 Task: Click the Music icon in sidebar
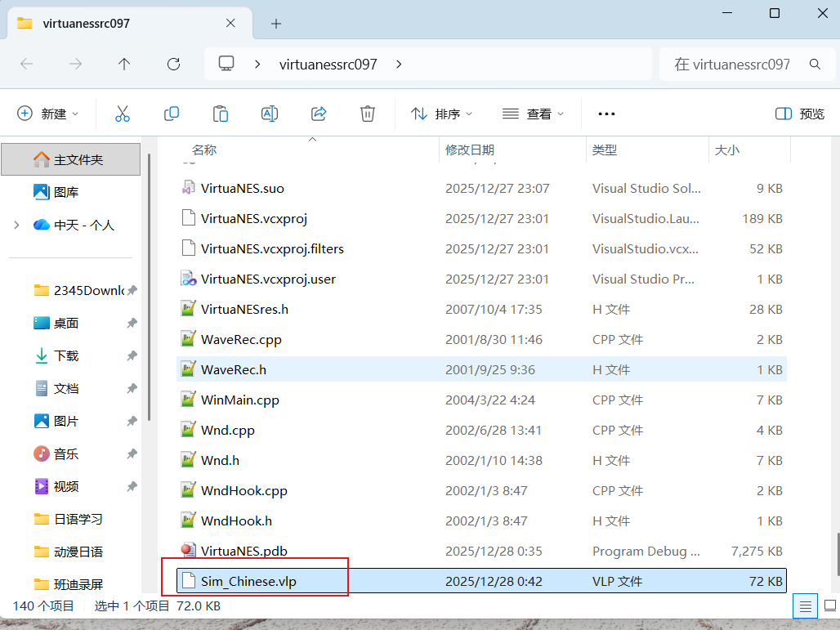(x=41, y=454)
